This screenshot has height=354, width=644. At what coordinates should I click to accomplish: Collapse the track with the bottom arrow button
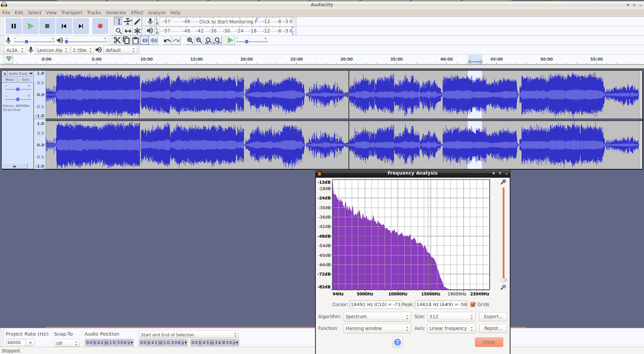[14, 165]
